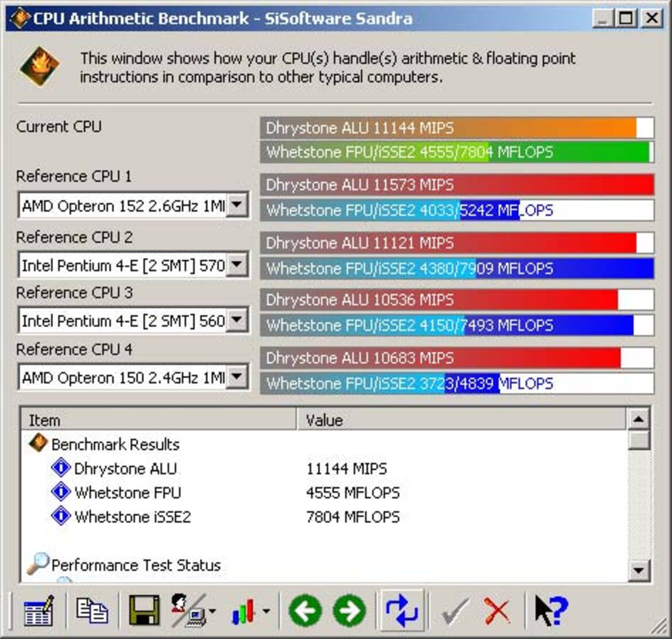Screen dimensions: 672x639
Task: Click the Whetstone 4033/5242 MFLOPS bar
Action: pos(457,210)
